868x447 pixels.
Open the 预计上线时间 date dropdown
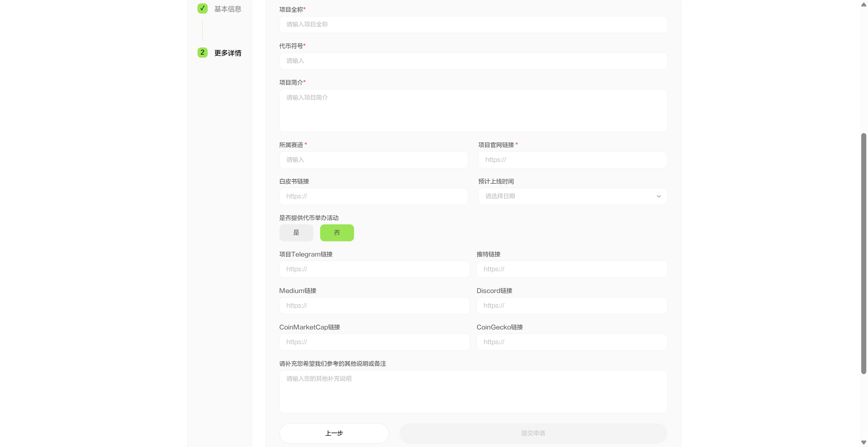tap(572, 196)
